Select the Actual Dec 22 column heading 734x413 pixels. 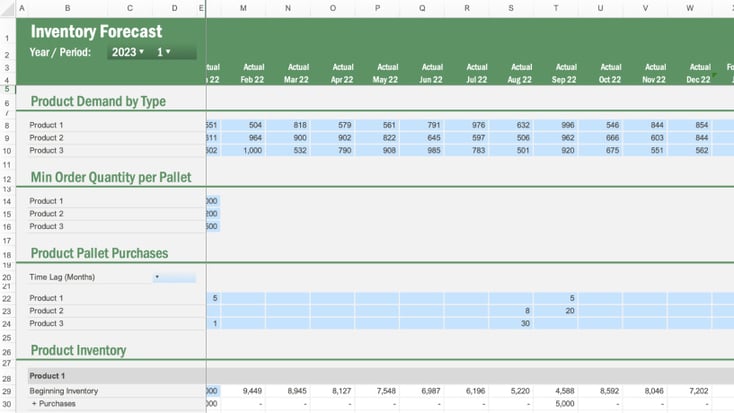pos(689,73)
